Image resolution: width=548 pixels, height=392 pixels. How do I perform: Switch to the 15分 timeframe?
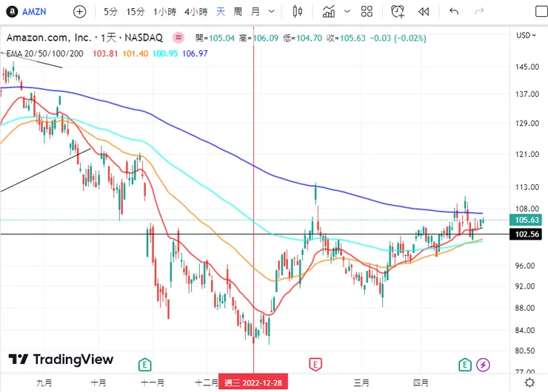(x=136, y=12)
